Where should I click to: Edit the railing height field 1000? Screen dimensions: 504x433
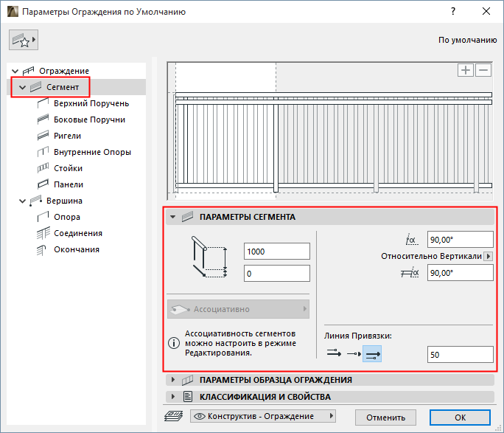point(277,252)
